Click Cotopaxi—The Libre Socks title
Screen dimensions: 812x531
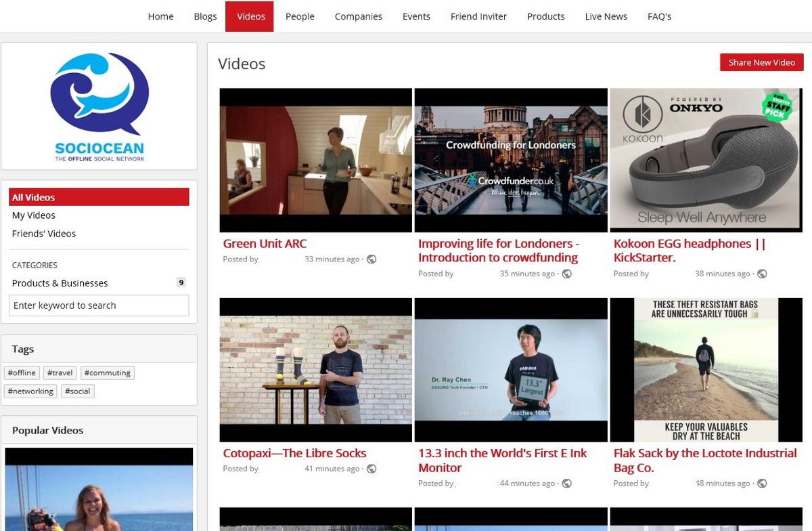[294, 453]
